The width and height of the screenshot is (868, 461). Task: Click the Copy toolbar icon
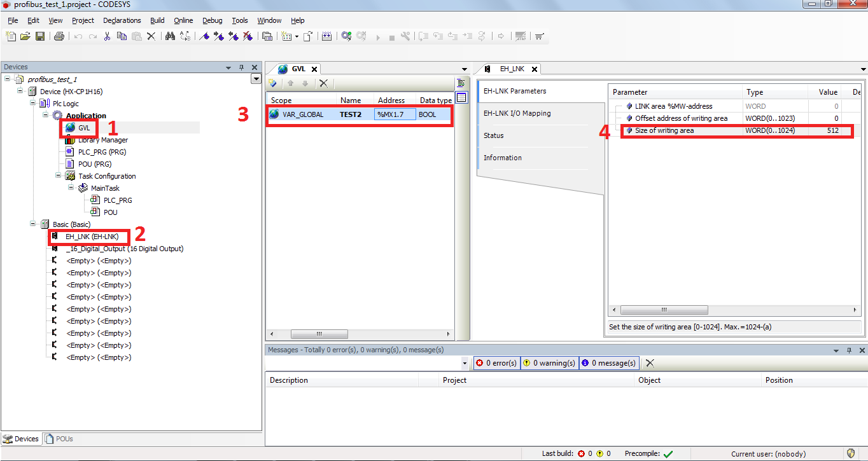(x=122, y=36)
